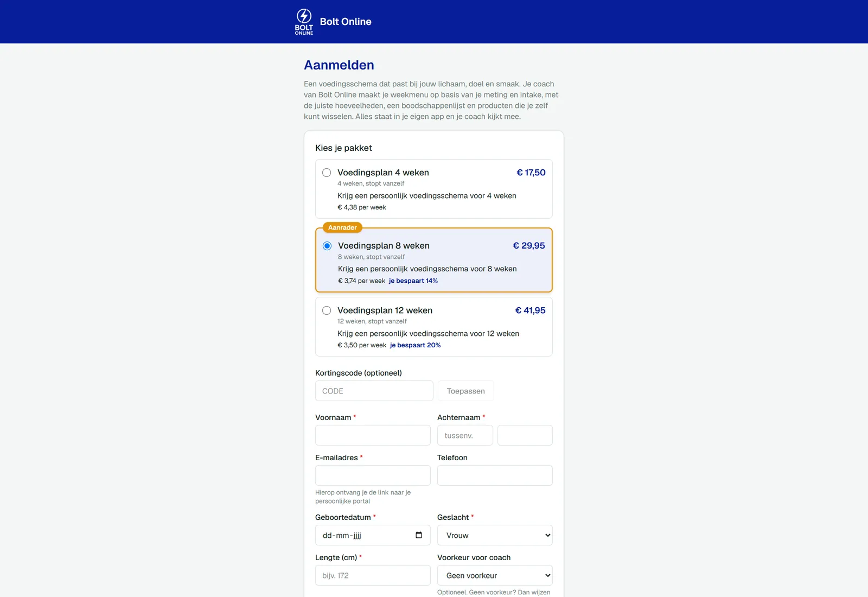Image resolution: width=868 pixels, height=597 pixels.
Task: Click the '€ 4,38 per week' text
Action: pos(362,207)
